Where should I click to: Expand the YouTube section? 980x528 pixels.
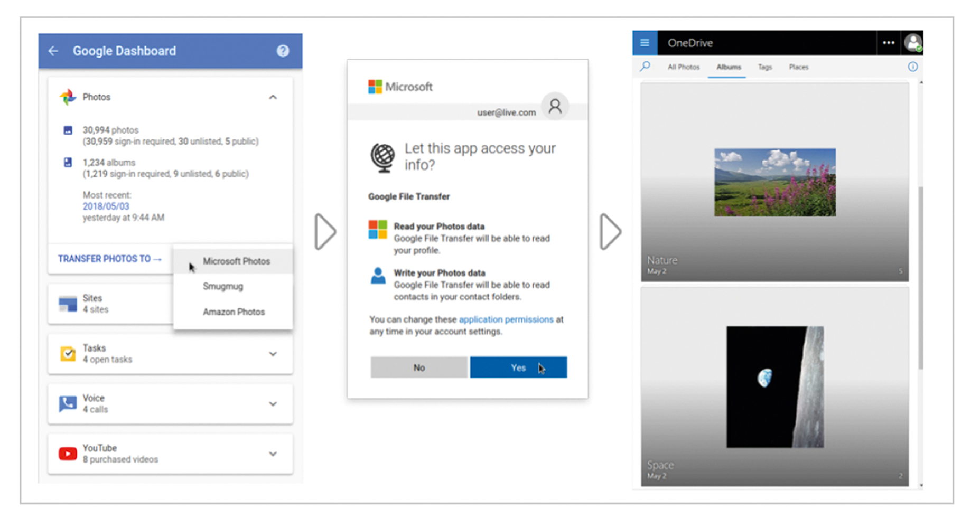point(273,454)
